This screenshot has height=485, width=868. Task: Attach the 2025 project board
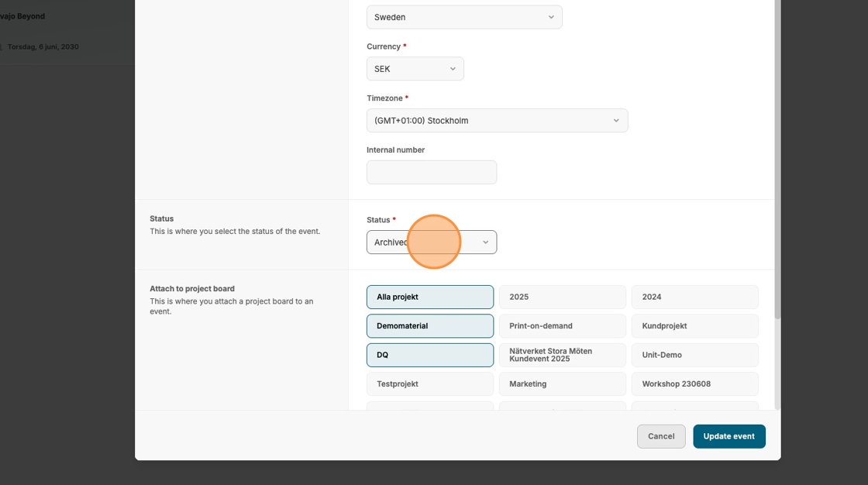coord(562,297)
